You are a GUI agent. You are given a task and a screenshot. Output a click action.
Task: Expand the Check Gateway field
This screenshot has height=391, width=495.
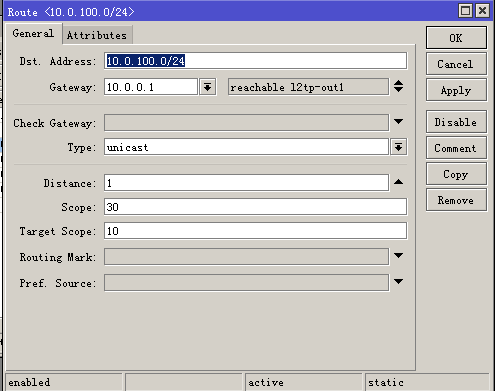tap(398, 121)
